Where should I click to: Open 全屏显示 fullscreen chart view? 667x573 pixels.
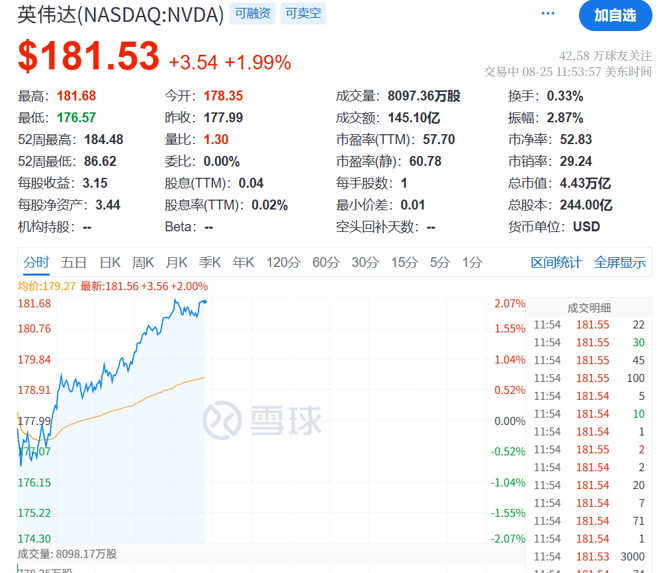point(620,262)
